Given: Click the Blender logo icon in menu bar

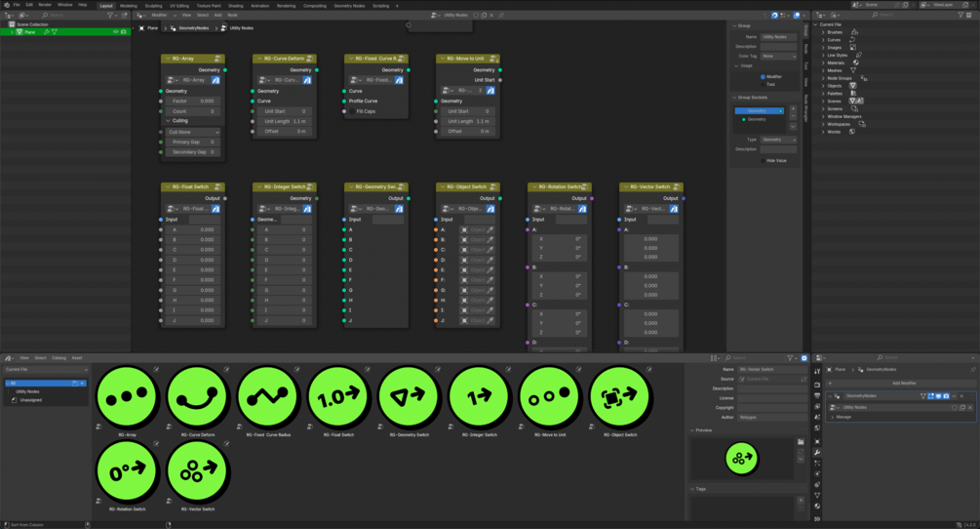Looking at the screenshot, I should pos(7,5).
